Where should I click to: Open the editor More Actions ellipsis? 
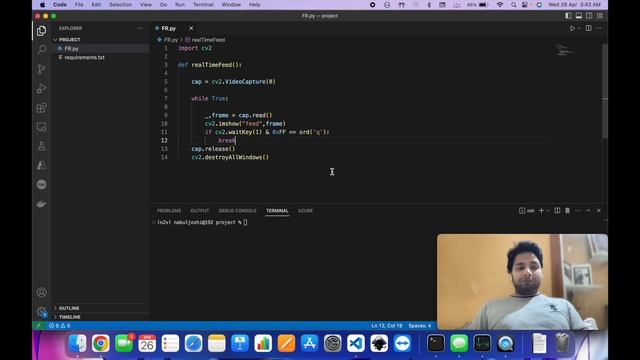[599, 28]
